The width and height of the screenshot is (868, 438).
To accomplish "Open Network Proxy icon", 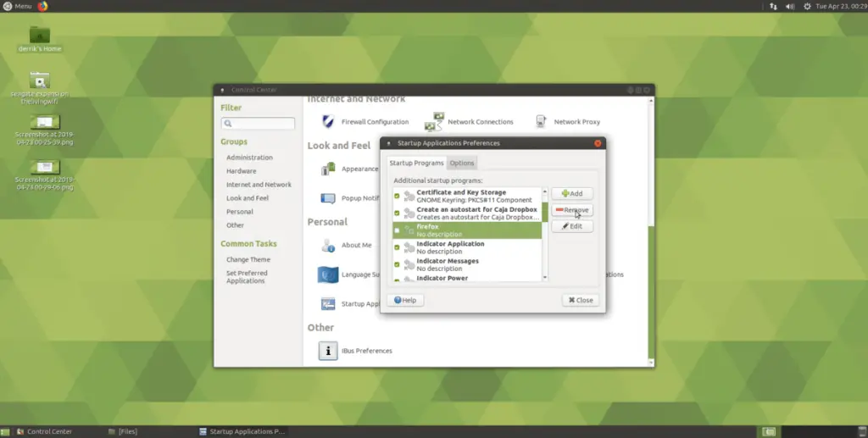I will pos(541,122).
